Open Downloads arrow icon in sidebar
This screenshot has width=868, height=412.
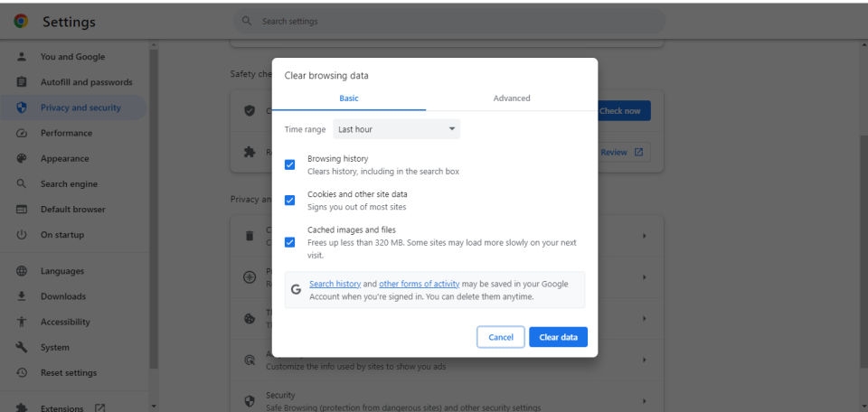pyautogui.click(x=22, y=296)
